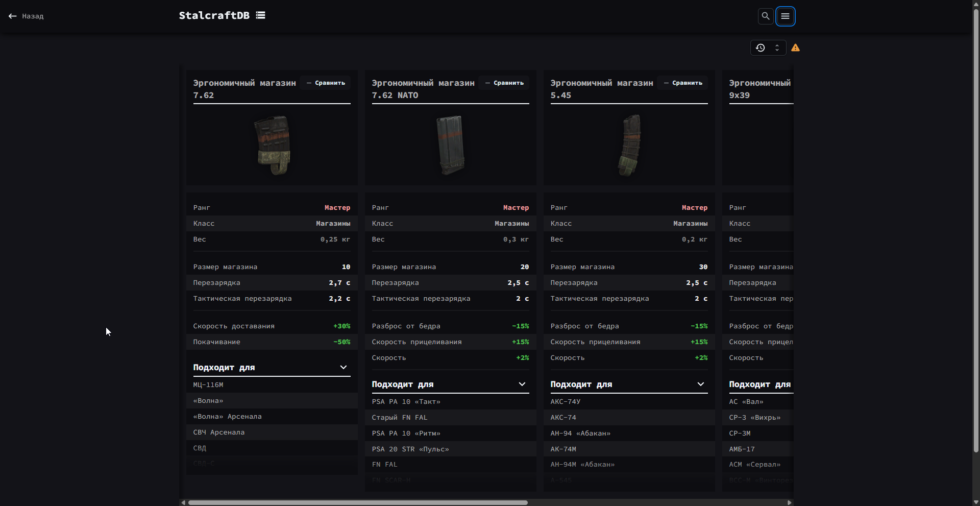Click the title Эргономичный магазин 5.45
Screen dimensions: 980x506
(x=602, y=89)
